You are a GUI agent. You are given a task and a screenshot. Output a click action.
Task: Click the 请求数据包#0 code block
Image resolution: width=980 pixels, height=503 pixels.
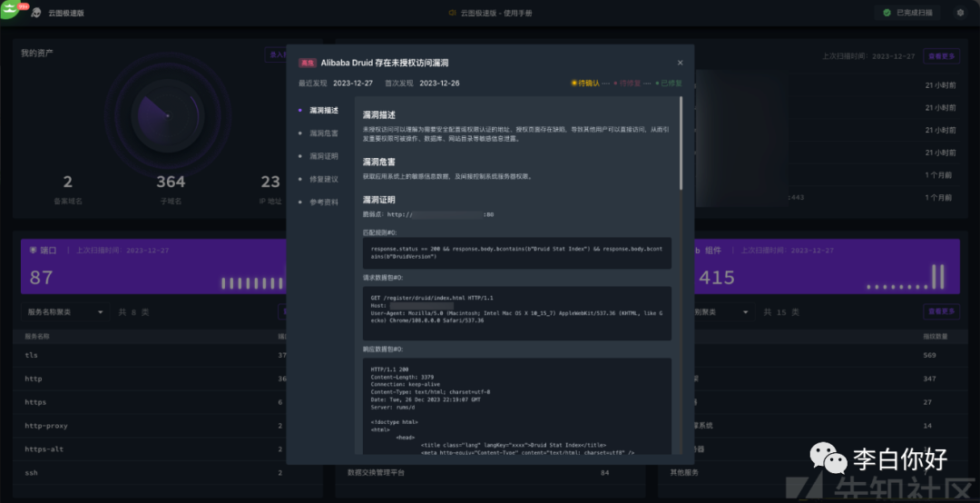517,313
